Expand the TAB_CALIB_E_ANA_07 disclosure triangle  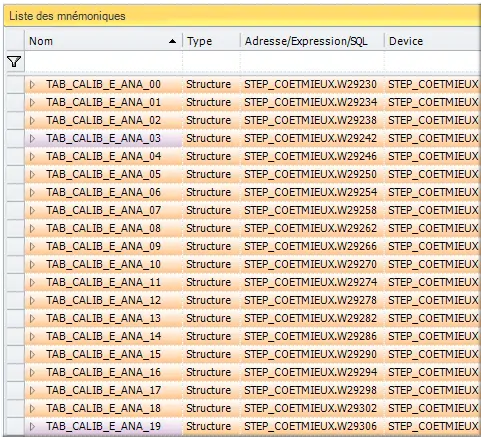pos(32,210)
